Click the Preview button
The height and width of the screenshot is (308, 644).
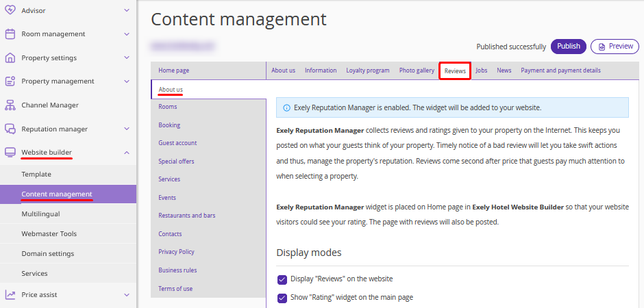pos(615,47)
